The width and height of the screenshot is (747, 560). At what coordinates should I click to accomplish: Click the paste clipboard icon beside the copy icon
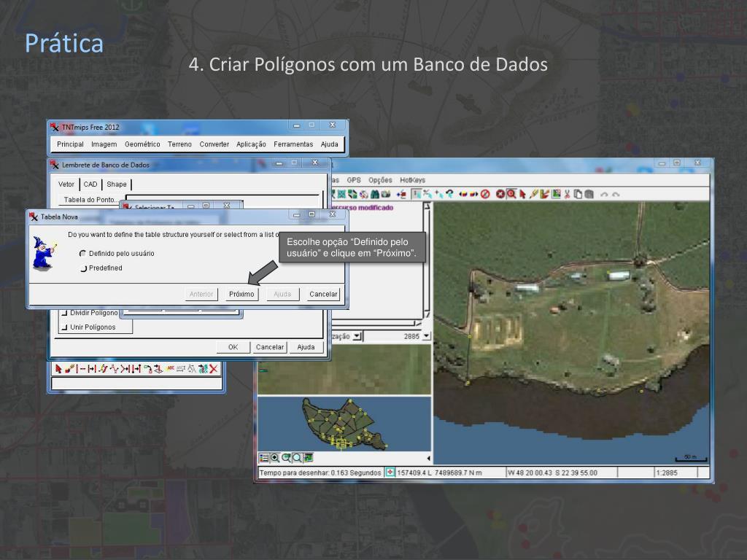[589, 194]
